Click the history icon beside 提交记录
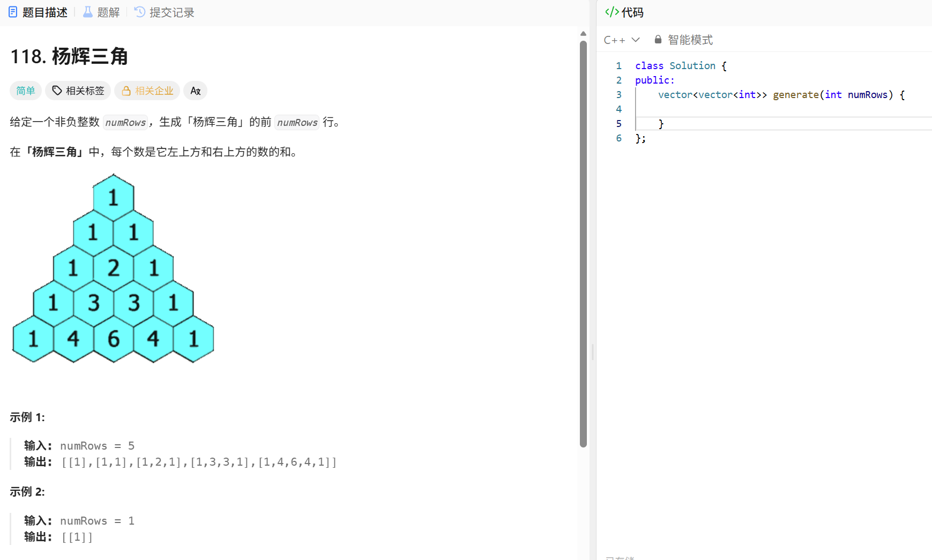The height and width of the screenshot is (560, 932). (x=138, y=12)
